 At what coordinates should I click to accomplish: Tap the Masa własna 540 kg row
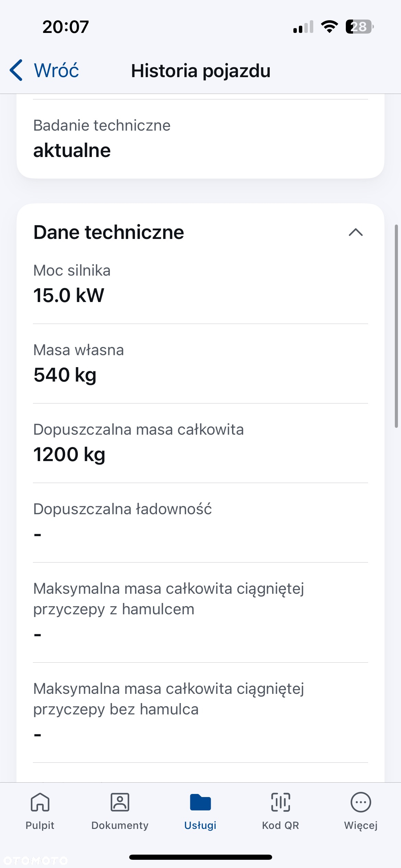tap(200, 363)
